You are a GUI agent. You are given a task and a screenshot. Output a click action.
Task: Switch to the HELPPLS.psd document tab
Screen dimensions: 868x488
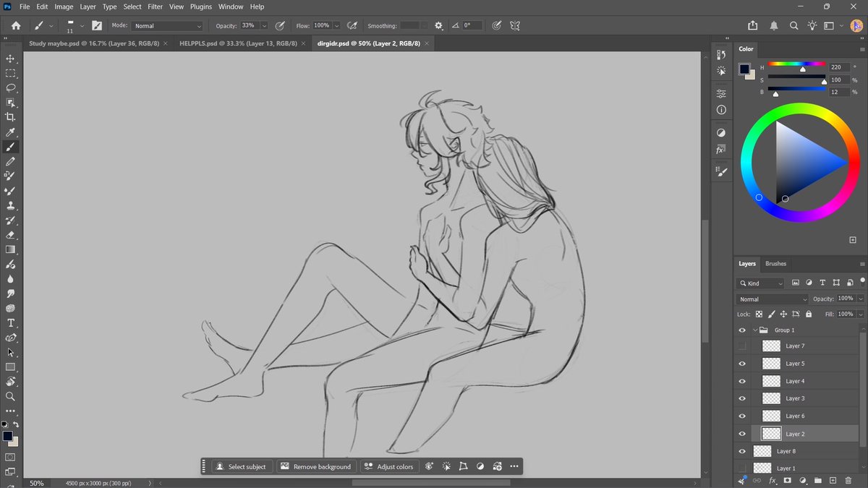(x=238, y=43)
